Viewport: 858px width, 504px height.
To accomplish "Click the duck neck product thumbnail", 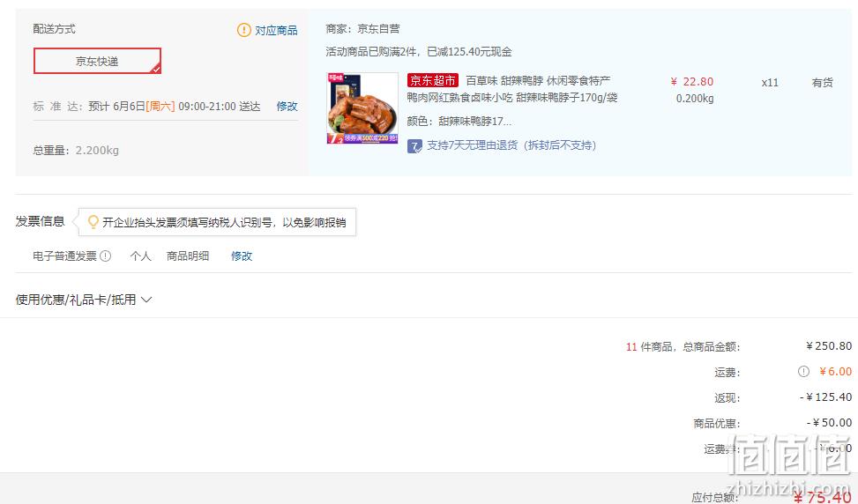I will click(362, 108).
